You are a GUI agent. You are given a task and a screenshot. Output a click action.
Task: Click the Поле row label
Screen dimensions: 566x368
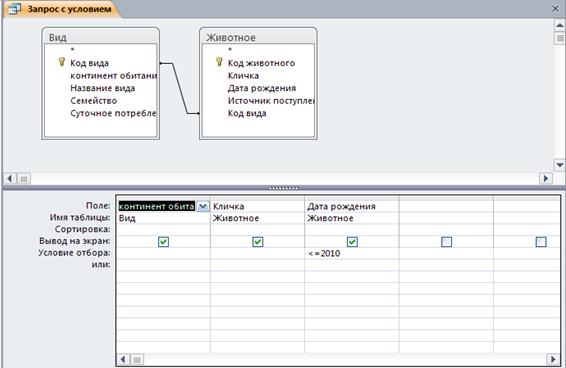pyautogui.click(x=98, y=205)
